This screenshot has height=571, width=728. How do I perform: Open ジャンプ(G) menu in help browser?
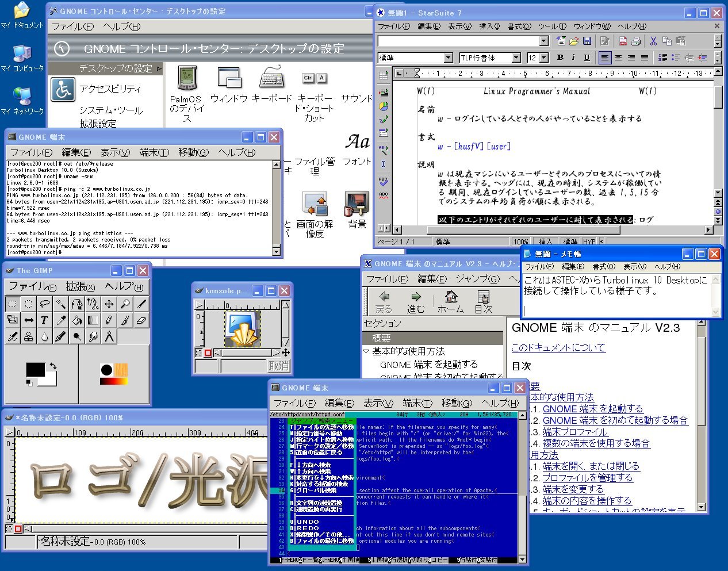(478, 279)
